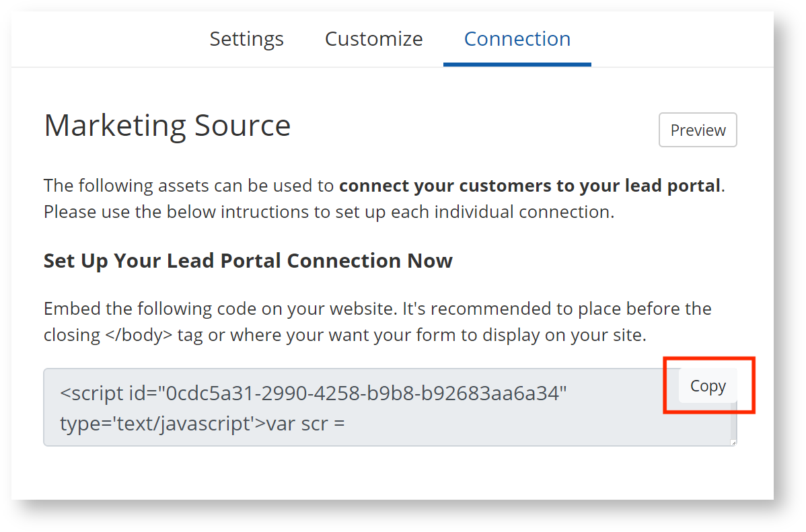
Task: Click the script id value in code box
Action: [363, 393]
